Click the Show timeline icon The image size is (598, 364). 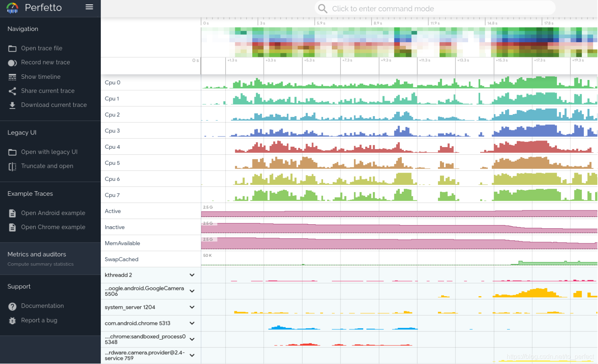point(13,77)
